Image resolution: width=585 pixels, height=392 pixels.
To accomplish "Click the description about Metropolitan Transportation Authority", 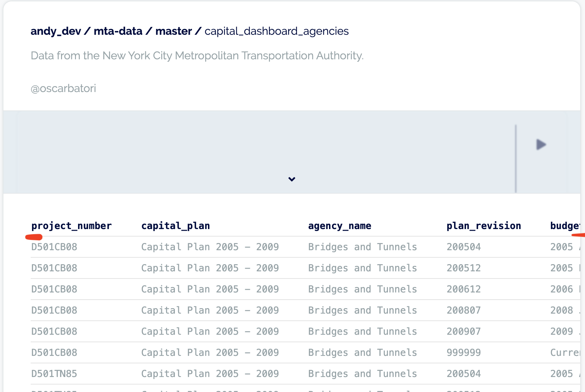I will click(197, 56).
